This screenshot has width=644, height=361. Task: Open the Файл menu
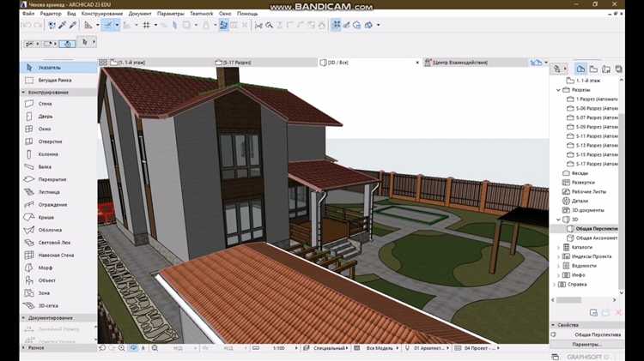(x=28, y=14)
